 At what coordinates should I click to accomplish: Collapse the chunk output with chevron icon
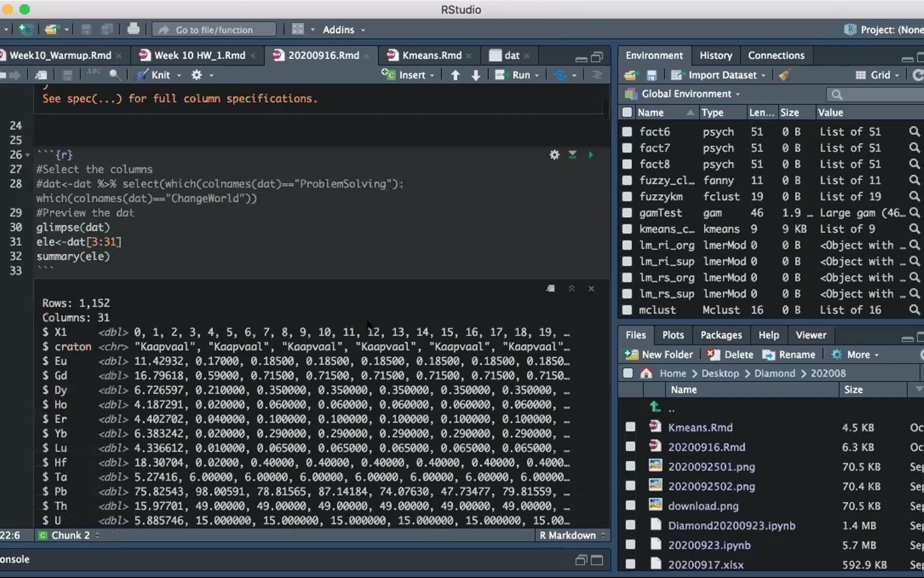click(571, 288)
